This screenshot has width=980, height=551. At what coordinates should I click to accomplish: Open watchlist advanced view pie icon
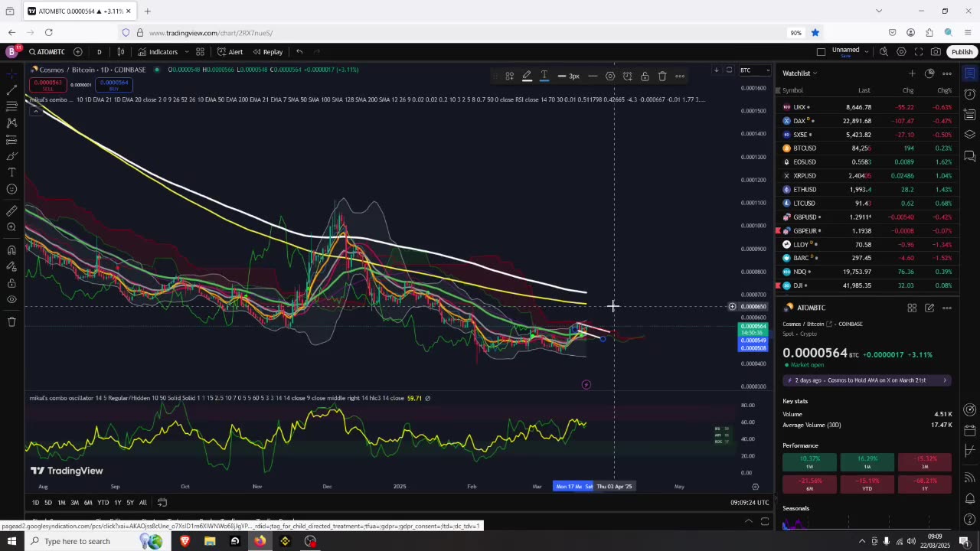(929, 73)
